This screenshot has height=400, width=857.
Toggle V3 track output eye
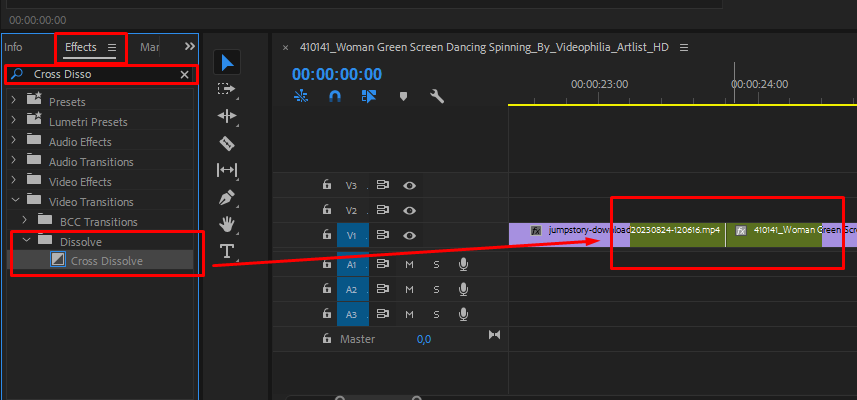coord(409,185)
